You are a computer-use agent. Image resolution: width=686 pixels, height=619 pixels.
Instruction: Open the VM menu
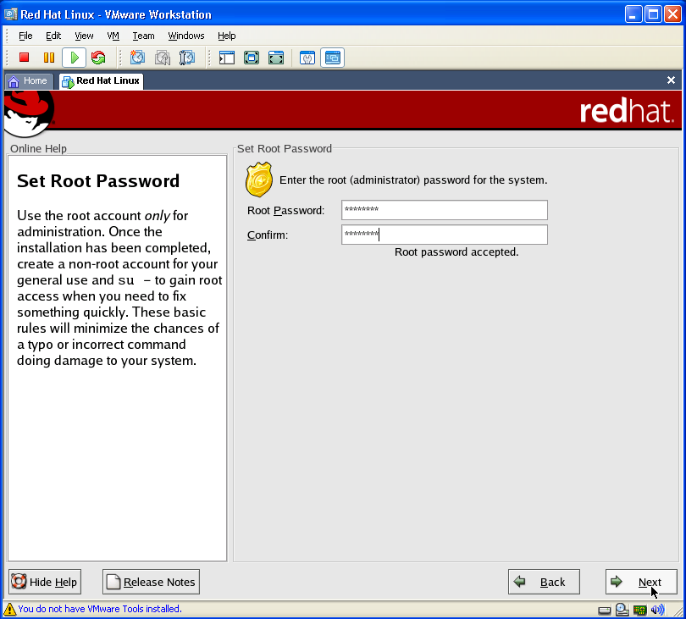tap(112, 35)
